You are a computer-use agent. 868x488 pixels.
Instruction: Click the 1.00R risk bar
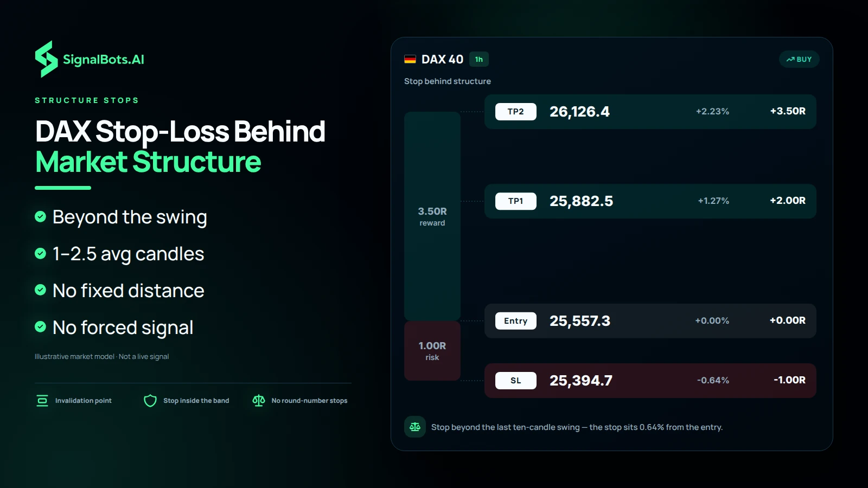pos(432,351)
